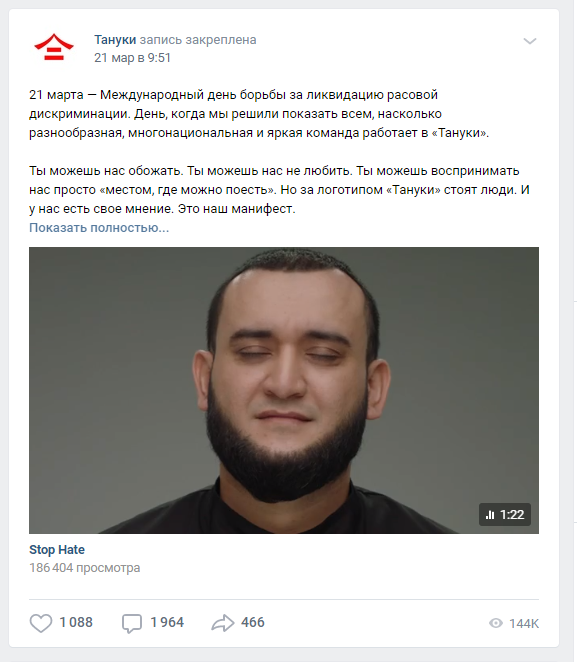The height and width of the screenshot is (662, 577).
Task: Open the Stop Hate video title
Action: click(57, 550)
